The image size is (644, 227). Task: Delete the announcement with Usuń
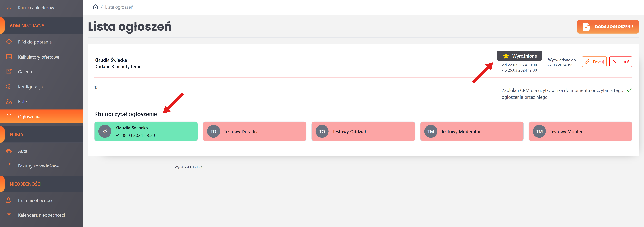point(621,62)
